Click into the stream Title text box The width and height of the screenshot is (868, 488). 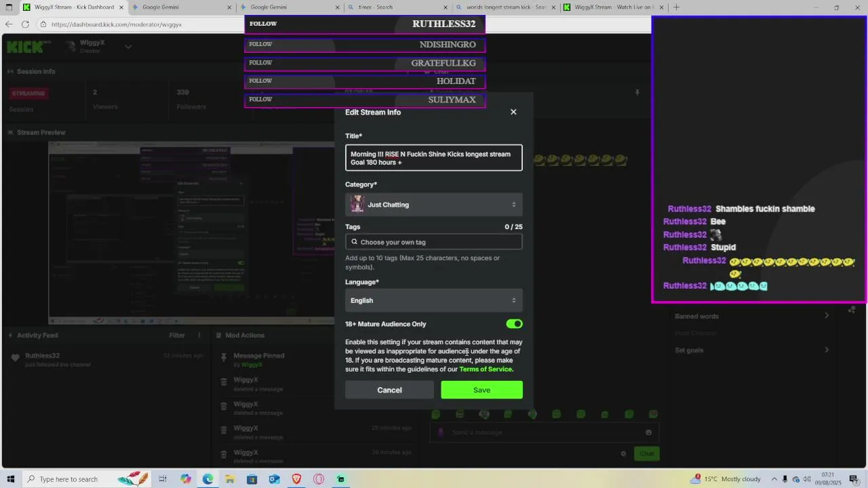tap(434, 158)
